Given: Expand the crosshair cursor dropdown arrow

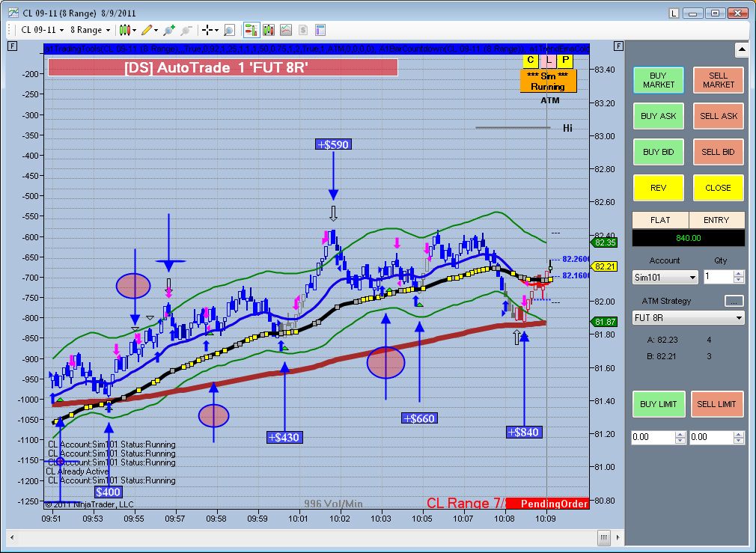Looking at the screenshot, I should pyautogui.click(x=216, y=30).
